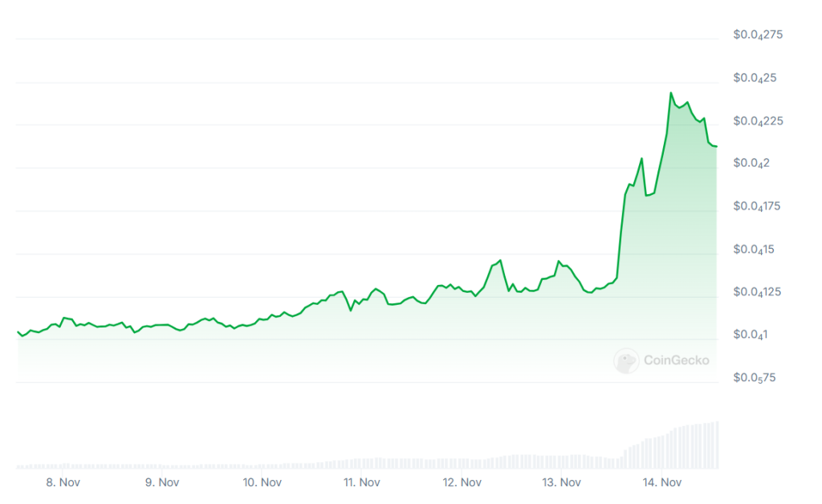Click the CoinGecko watermark text
Image resolution: width=822 pixels, height=504 pixels.
676,360
